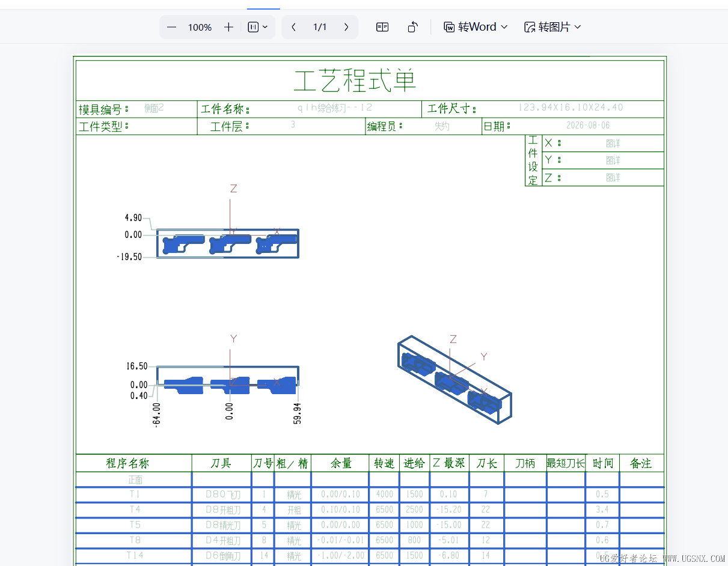Click the date value 2026-08-06
Image resolution: width=728 pixels, height=566 pixels.
(588, 125)
